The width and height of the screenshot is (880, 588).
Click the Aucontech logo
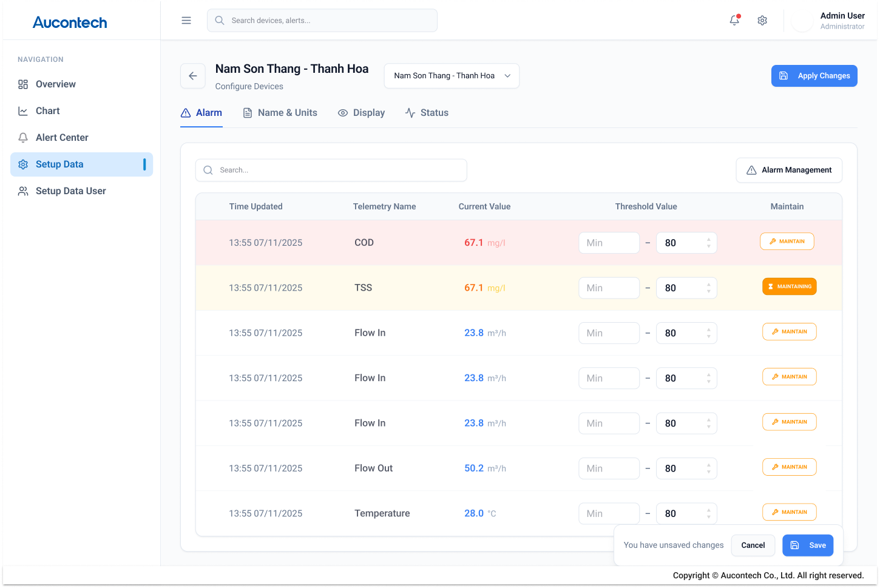[70, 22]
